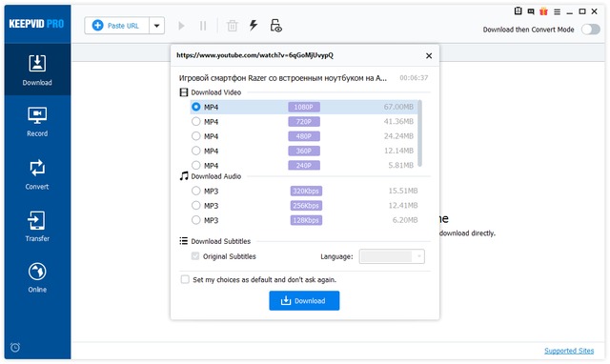Toggle the Original Subtitles checkbox
The width and height of the screenshot is (610, 364).
(195, 256)
